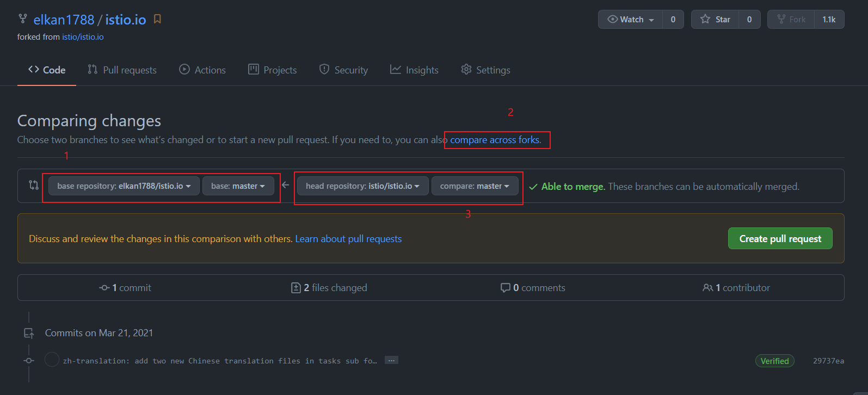The height and width of the screenshot is (395, 868).
Task: Open the base: master branch dropdown
Action: point(238,186)
